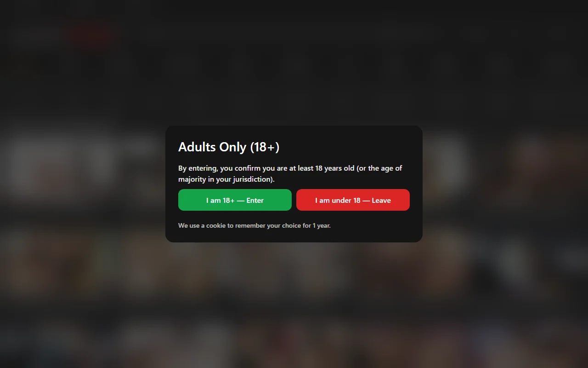Screen dimensions: 588x368
Task: Click the age confirmation paragraph text
Action: click(x=290, y=174)
